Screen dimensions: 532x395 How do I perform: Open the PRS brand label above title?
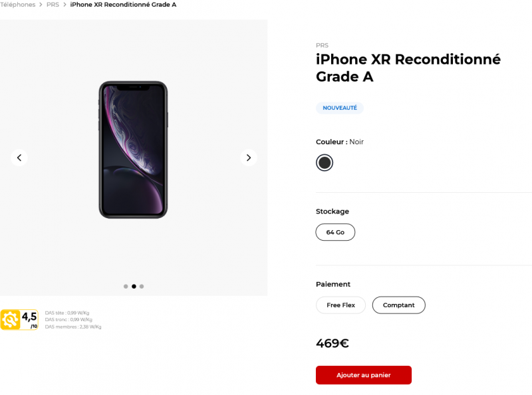tap(322, 45)
